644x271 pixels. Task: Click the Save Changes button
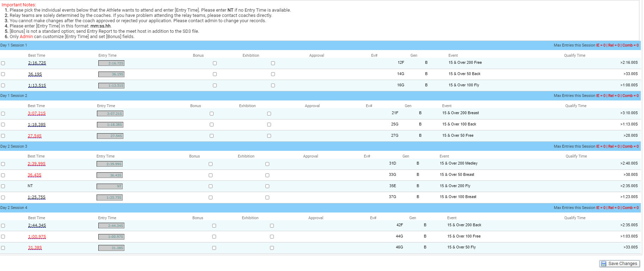[x=619, y=264]
